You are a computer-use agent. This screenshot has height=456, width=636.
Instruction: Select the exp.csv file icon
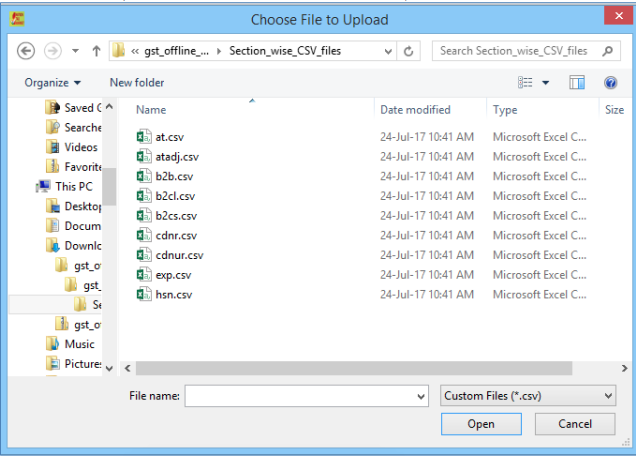tap(144, 275)
